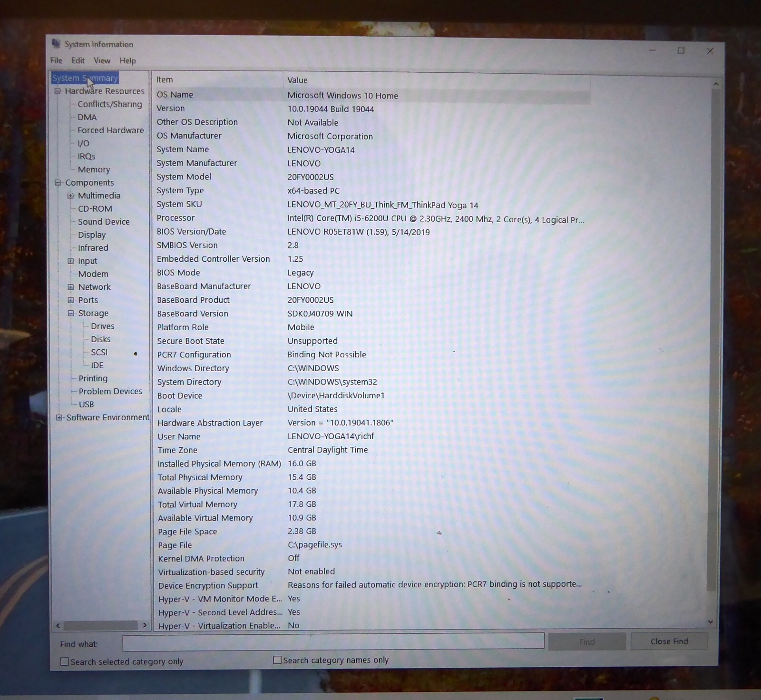The image size is (761, 700).
Task: Select the BIOS Mode row
Action: tap(371, 273)
